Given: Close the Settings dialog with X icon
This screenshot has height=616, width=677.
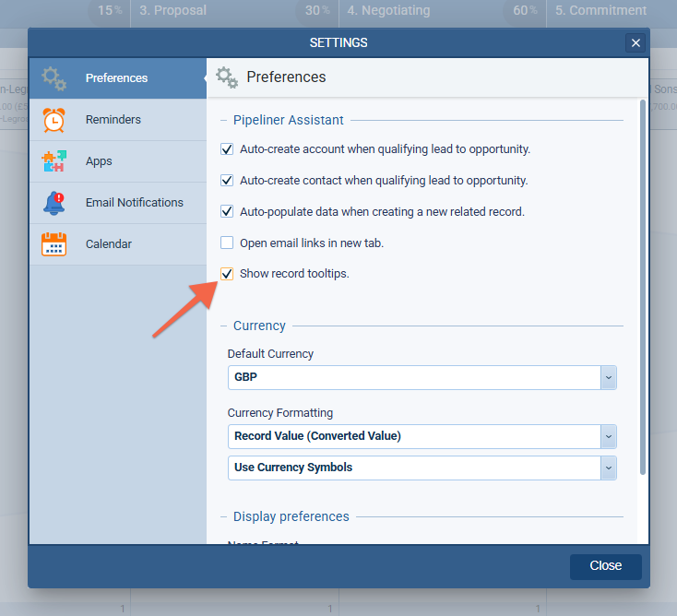Looking at the screenshot, I should (x=635, y=42).
